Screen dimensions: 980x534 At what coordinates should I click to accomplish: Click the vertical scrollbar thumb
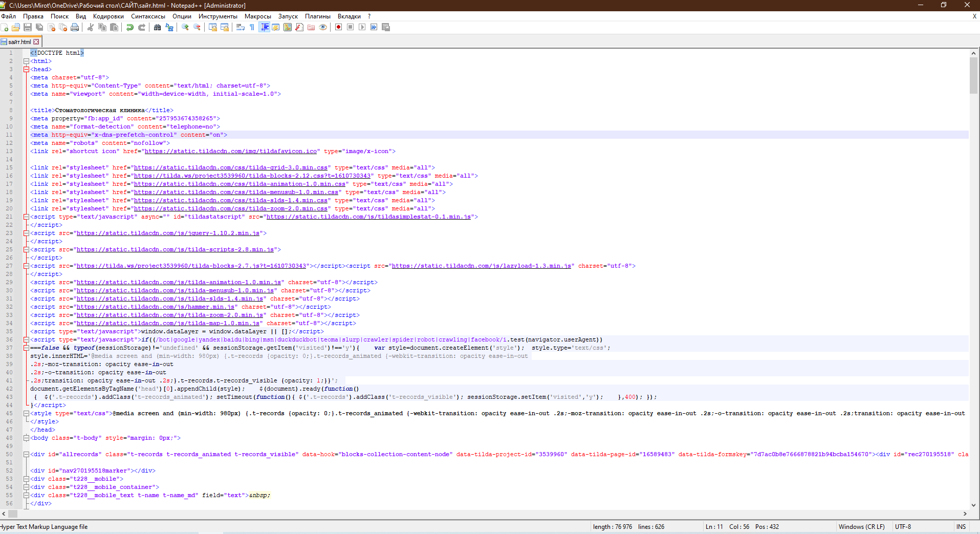[973, 76]
